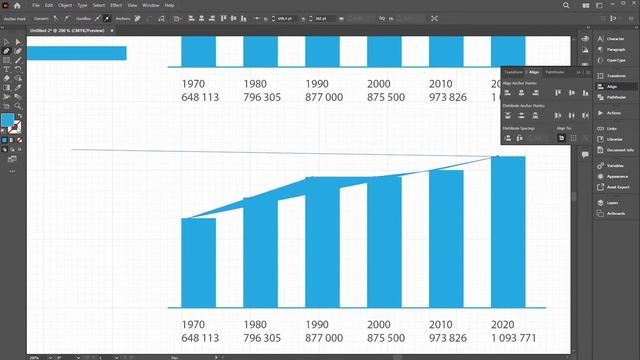This screenshot has width=640, height=360.
Task: Click horizontal align right in Align panel
Action: tap(535, 93)
